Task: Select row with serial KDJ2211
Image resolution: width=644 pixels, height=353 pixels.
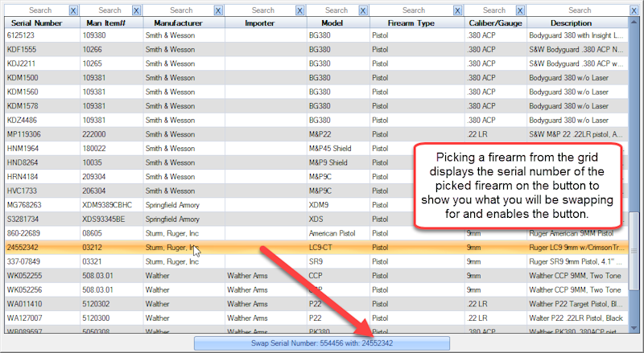Action: [x=316, y=64]
